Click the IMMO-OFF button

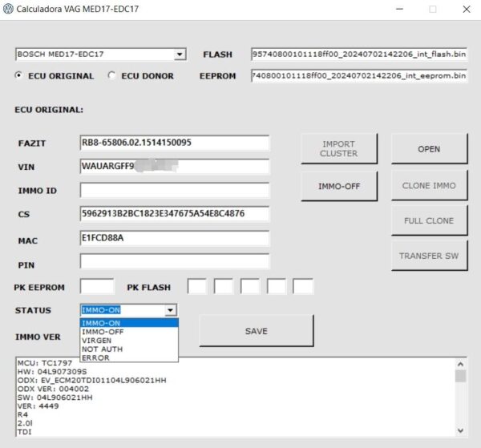coord(339,186)
